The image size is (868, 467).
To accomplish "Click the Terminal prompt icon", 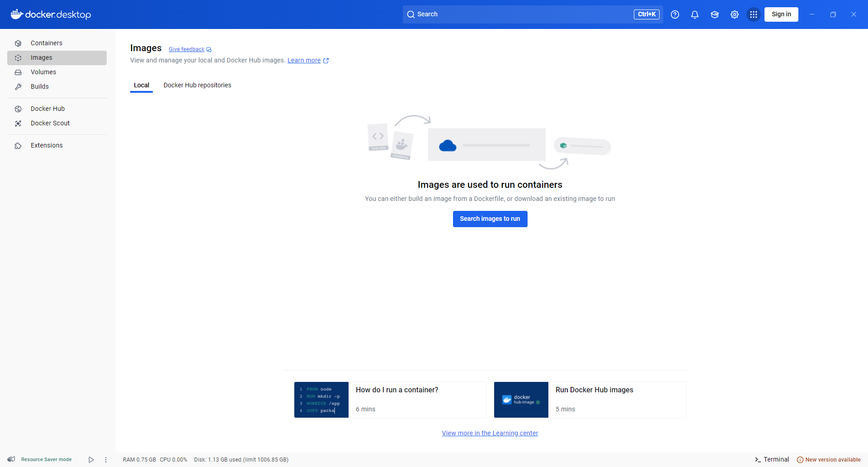I will pyautogui.click(x=758, y=460).
